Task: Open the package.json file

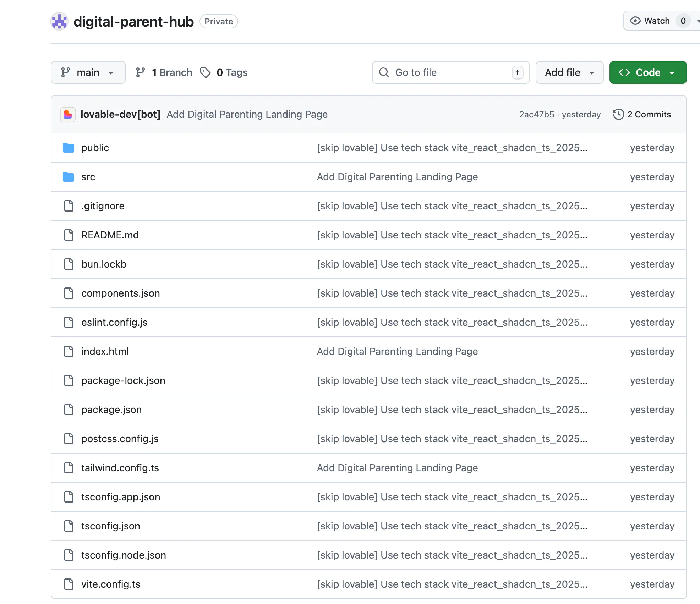Action: 111,410
